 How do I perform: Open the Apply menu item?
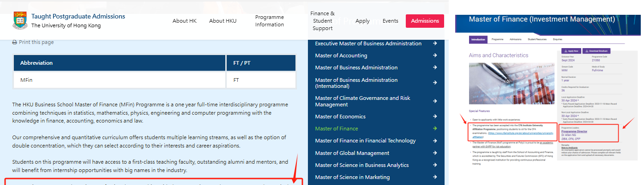coord(362,21)
